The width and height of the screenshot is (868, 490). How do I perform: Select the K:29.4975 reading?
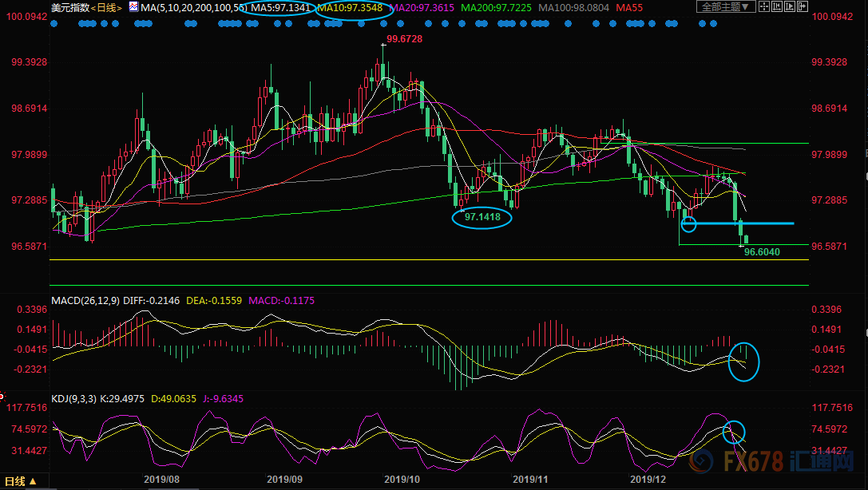tap(122, 399)
